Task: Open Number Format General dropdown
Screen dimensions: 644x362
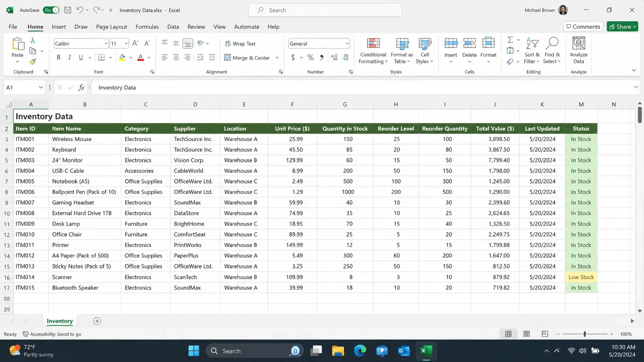Action: point(347,43)
